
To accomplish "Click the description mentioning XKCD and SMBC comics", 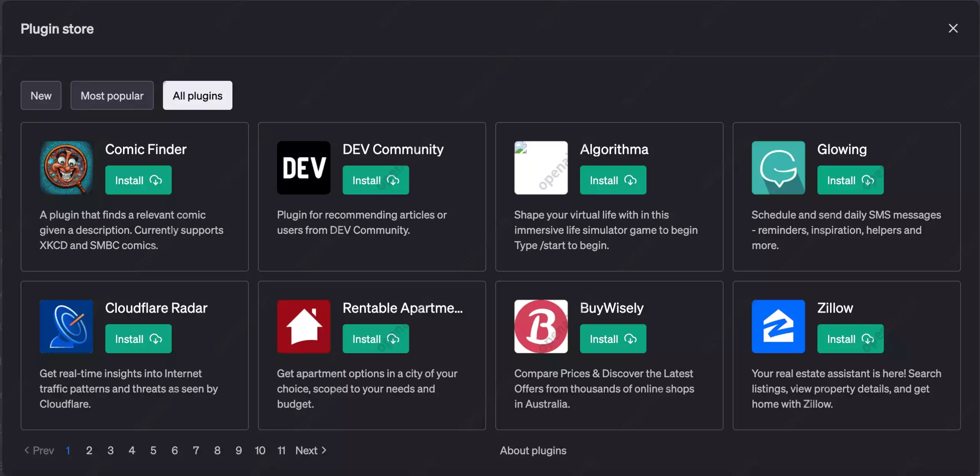I will [x=132, y=230].
